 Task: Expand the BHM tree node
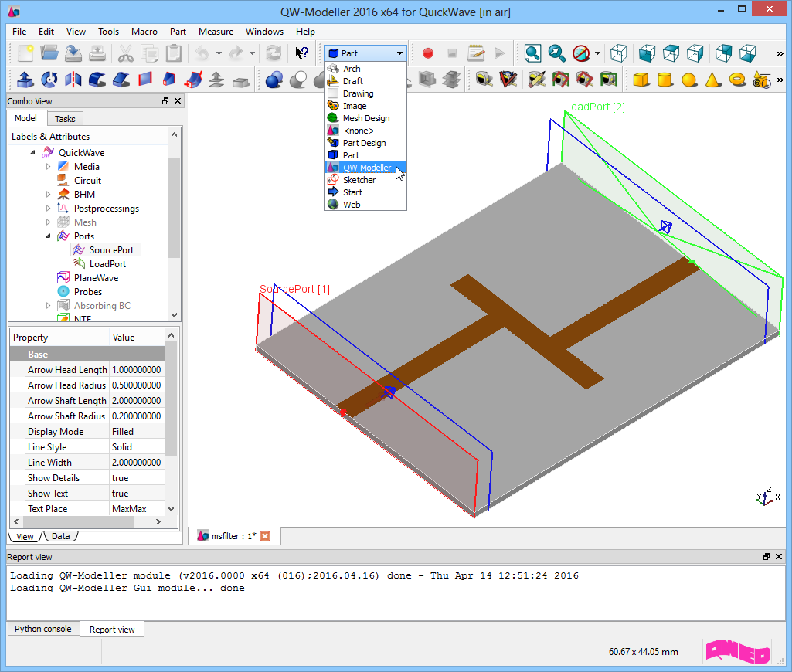[x=48, y=195]
